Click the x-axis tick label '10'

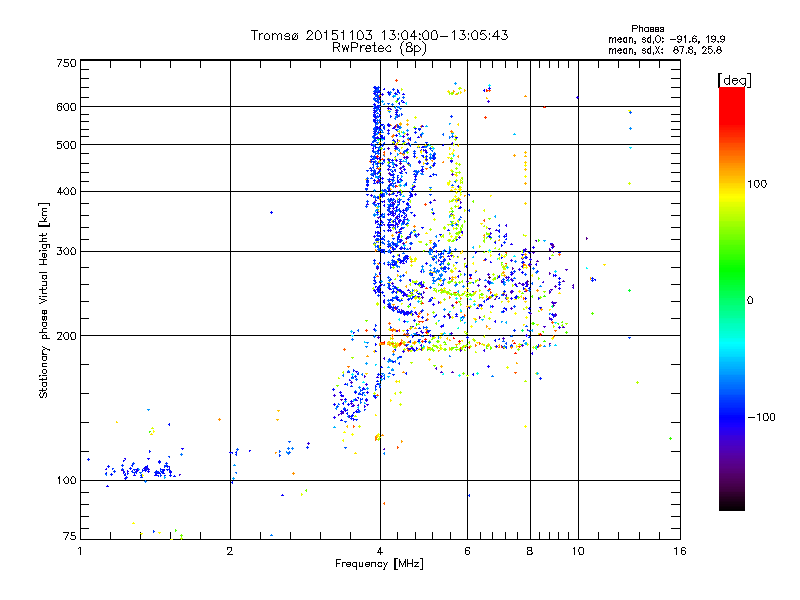[x=578, y=551]
